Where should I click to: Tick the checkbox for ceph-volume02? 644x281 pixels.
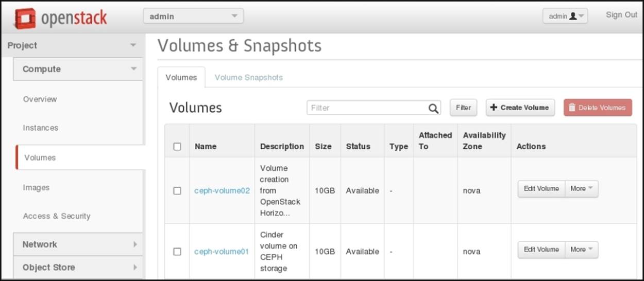click(x=177, y=190)
